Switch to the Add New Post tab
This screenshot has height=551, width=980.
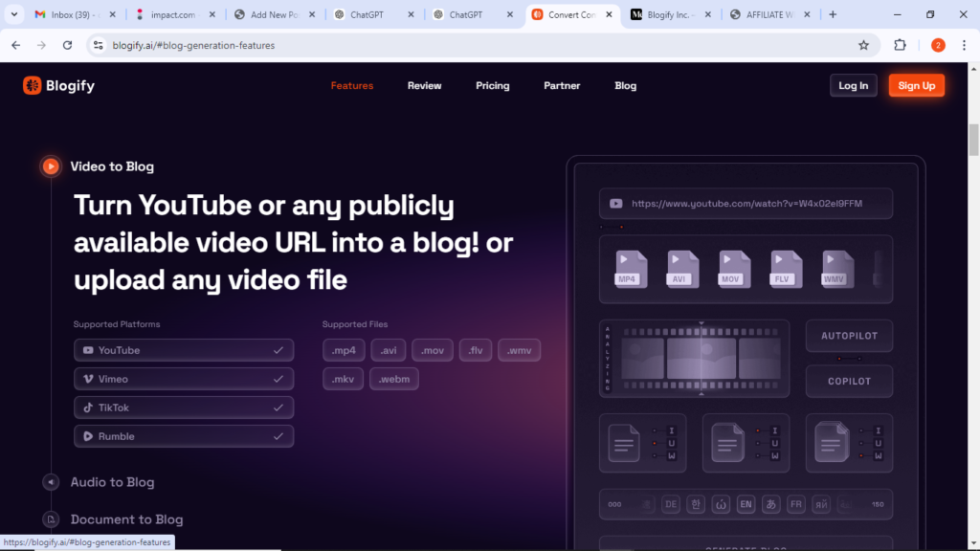275,14
